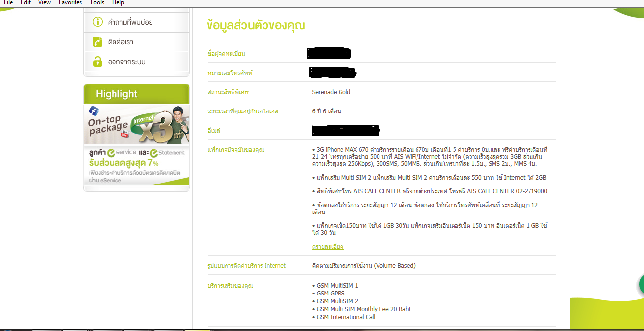Click the สถานะสิทธิพิเศษ label

(228, 92)
